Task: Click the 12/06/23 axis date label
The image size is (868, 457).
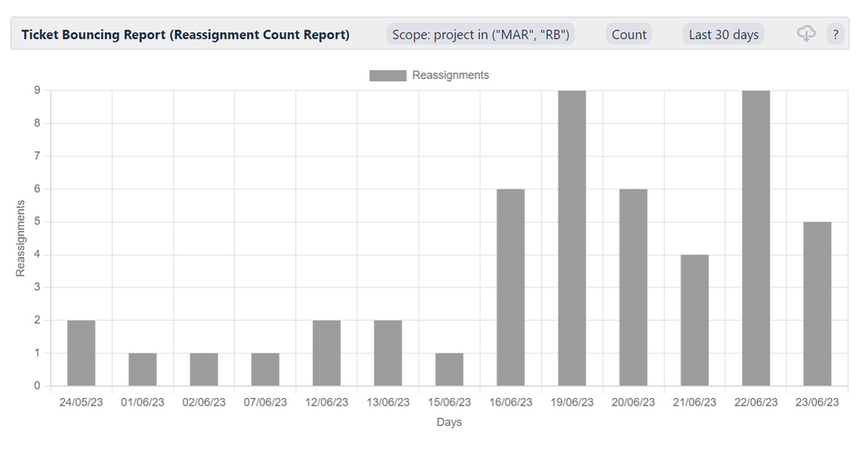Action: click(327, 402)
